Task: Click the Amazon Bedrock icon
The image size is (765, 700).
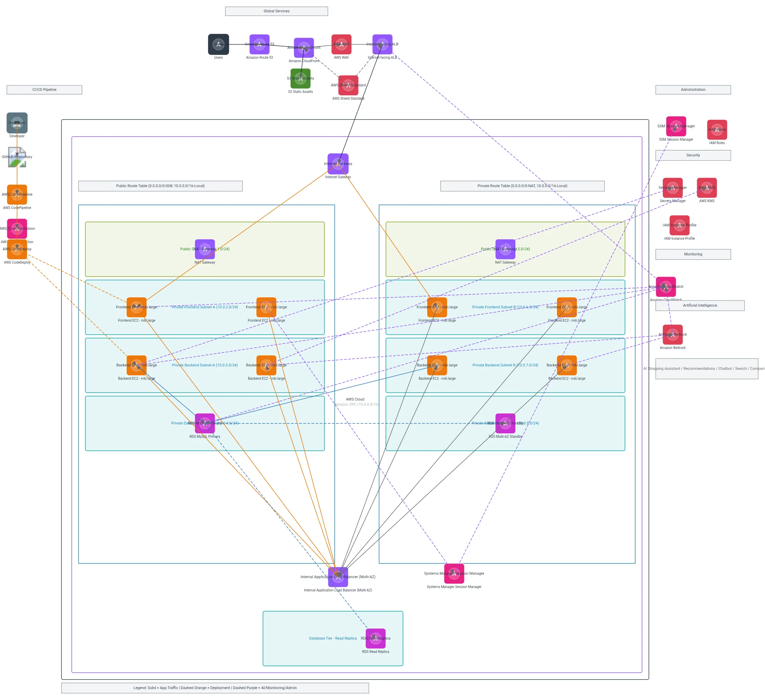Action: 672,334
